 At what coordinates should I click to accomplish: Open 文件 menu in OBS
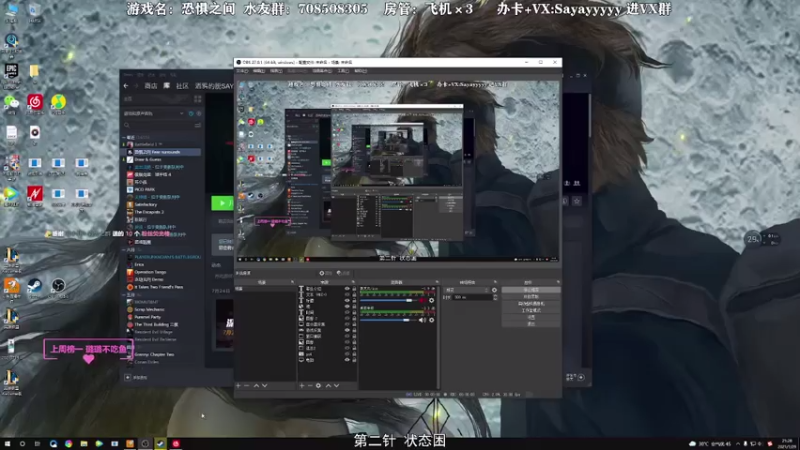click(x=242, y=71)
